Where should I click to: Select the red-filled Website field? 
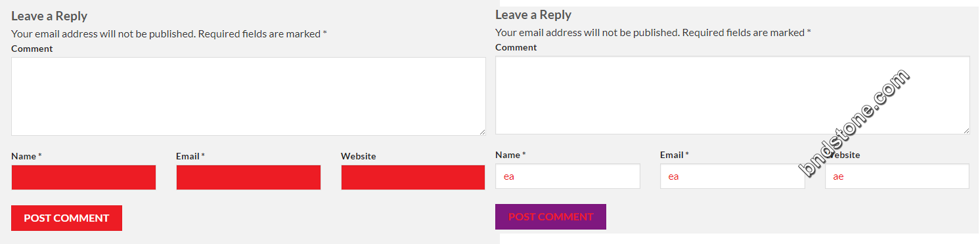[413, 177]
